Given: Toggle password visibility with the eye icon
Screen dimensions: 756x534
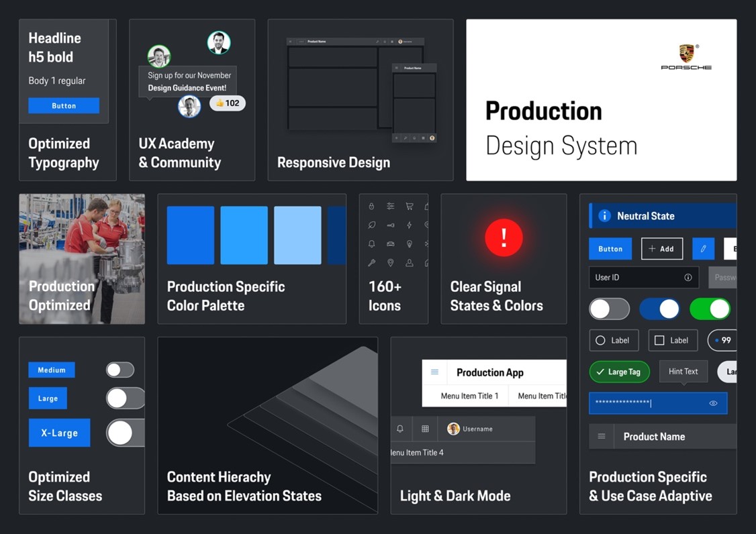Looking at the screenshot, I should coord(714,403).
